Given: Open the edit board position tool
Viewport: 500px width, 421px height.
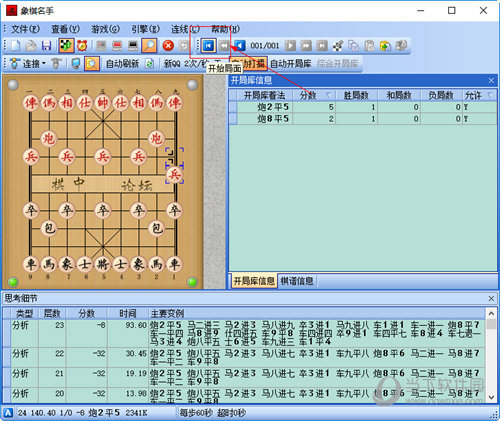Looking at the screenshot, I should [338, 46].
